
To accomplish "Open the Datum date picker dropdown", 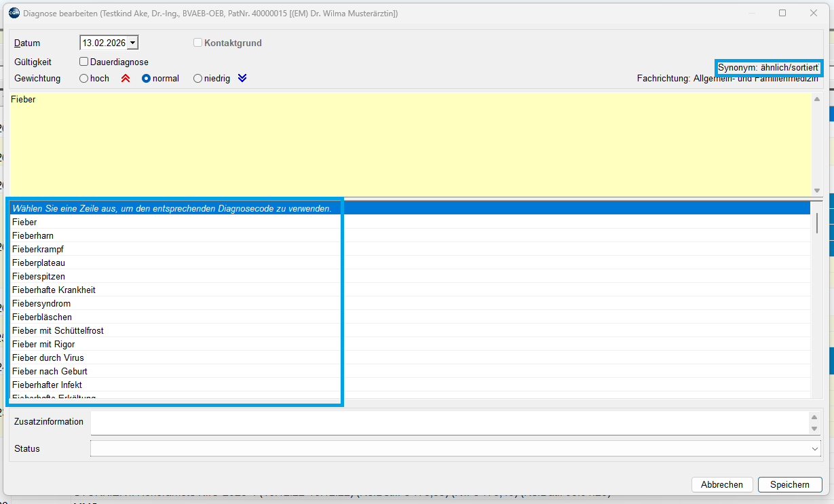I will coord(132,43).
